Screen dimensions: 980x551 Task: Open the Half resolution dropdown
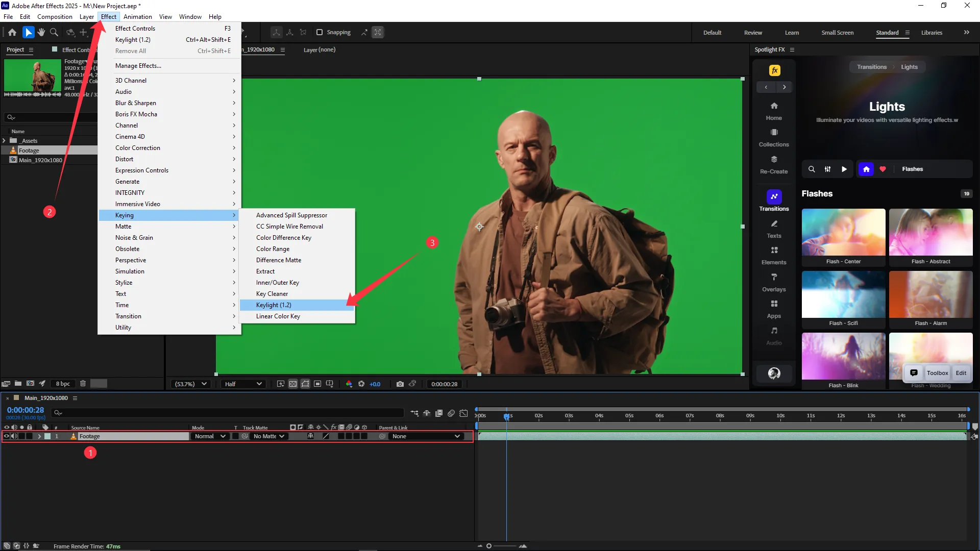pyautogui.click(x=243, y=384)
